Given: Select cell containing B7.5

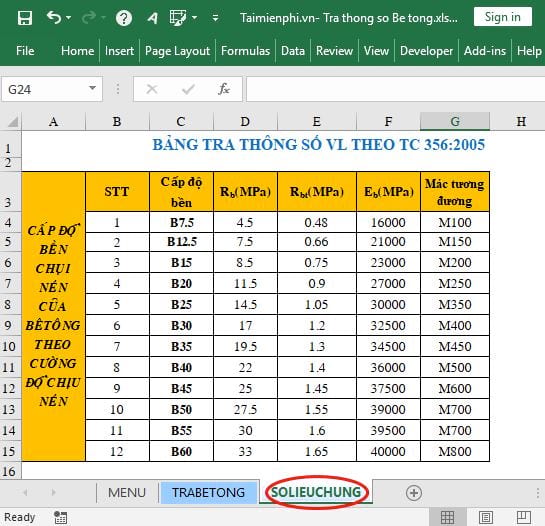Looking at the screenshot, I should click(181, 222).
